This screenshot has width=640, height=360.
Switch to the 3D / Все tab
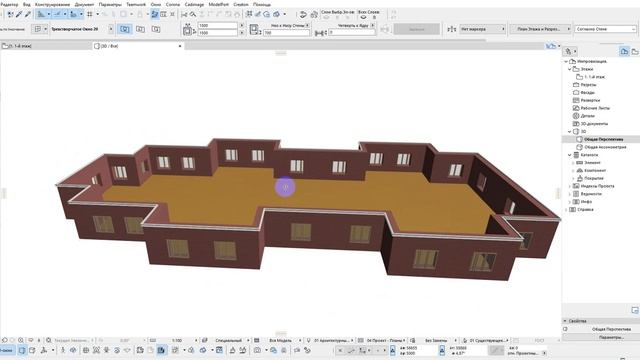tap(138, 46)
